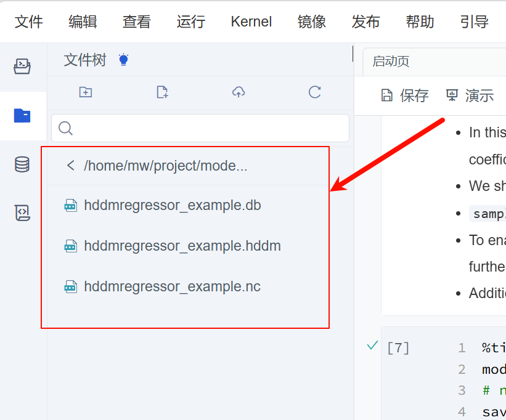The height and width of the screenshot is (420, 506).
Task: Toggle the lightbulb hint beside 文件树
Action: tap(123, 59)
